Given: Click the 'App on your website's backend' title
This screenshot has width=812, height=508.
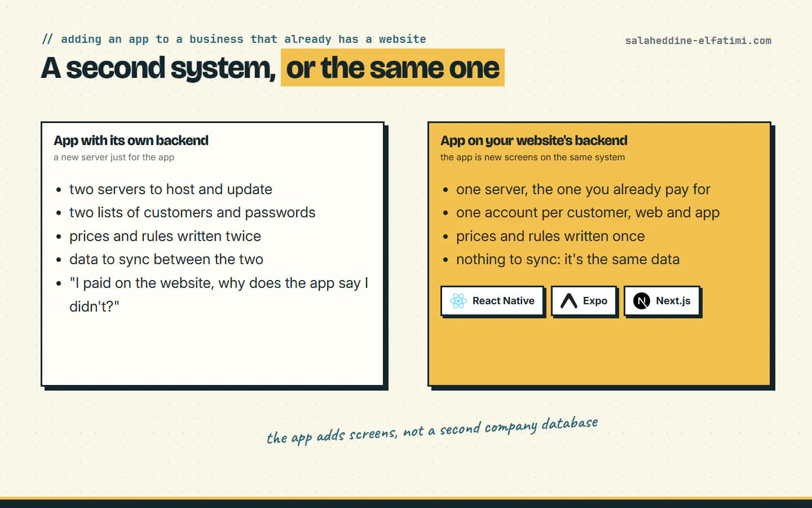Looking at the screenshot, I should pos(534,141).
